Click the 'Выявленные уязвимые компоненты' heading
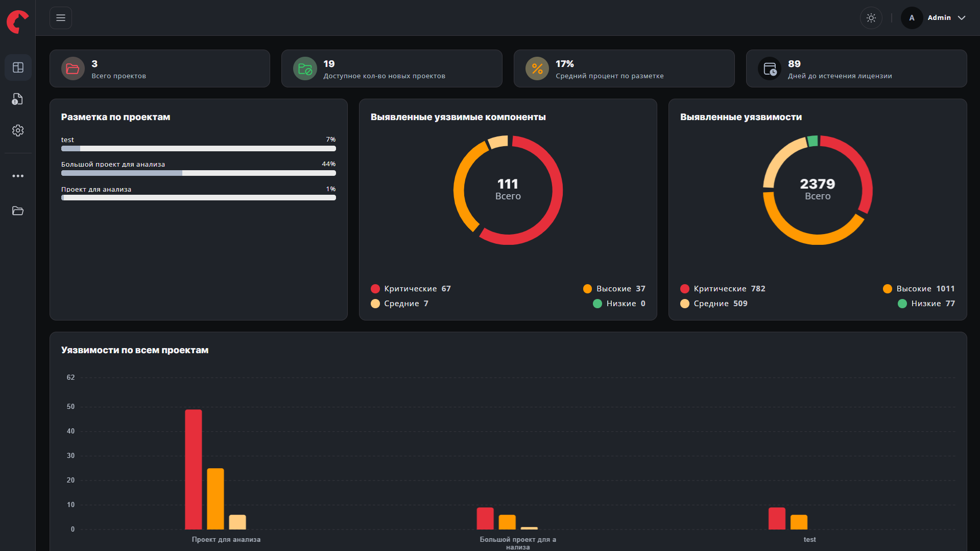The width and height of the screenshot is (980, 551). pos(458,117)
